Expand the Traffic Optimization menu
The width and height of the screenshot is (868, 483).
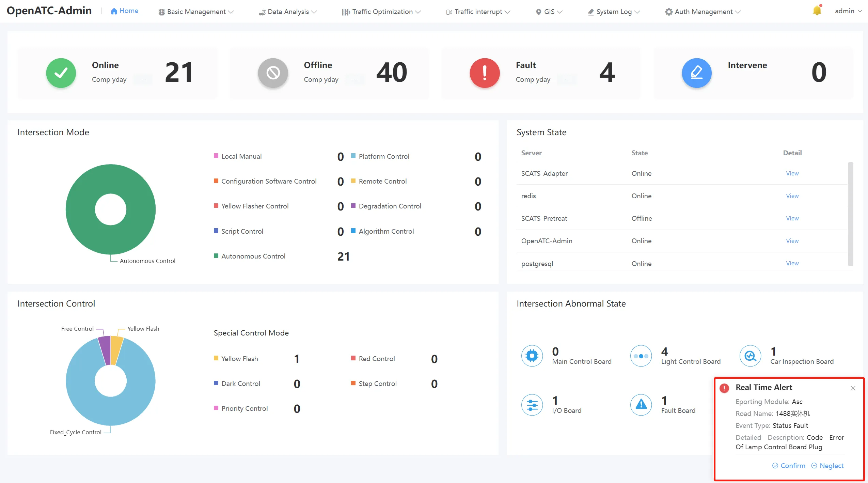click(381, 12)
